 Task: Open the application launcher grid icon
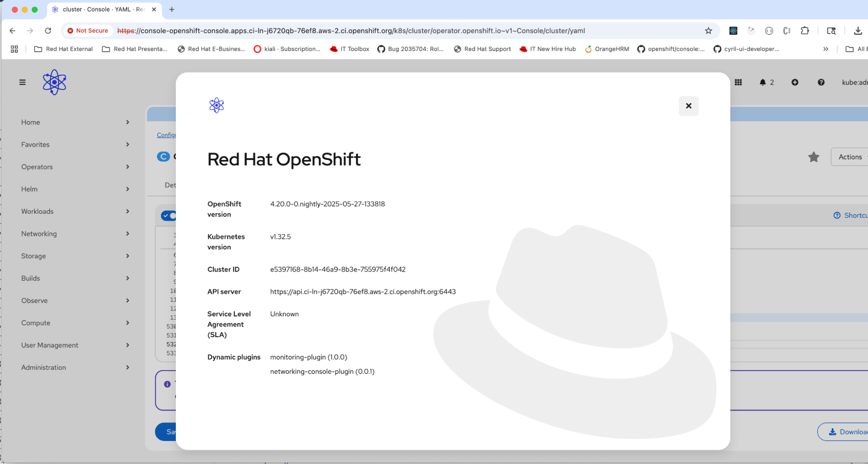[x=738, y=82]
